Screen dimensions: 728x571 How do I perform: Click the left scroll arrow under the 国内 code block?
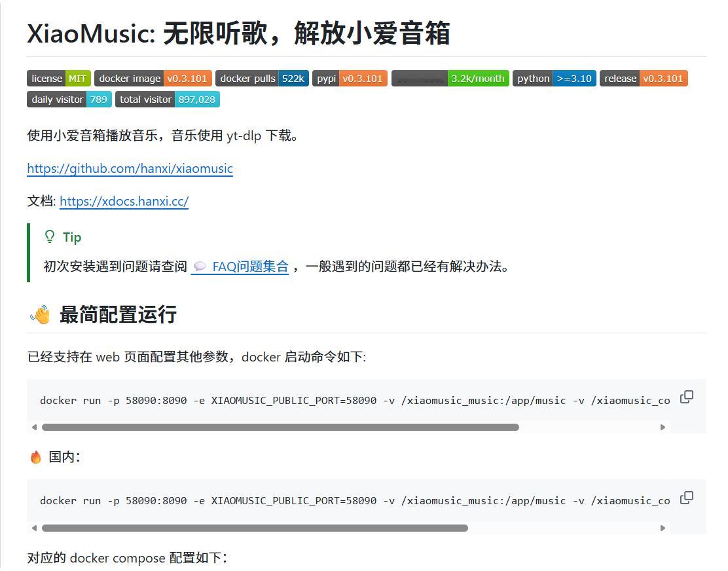click(34, 528)
